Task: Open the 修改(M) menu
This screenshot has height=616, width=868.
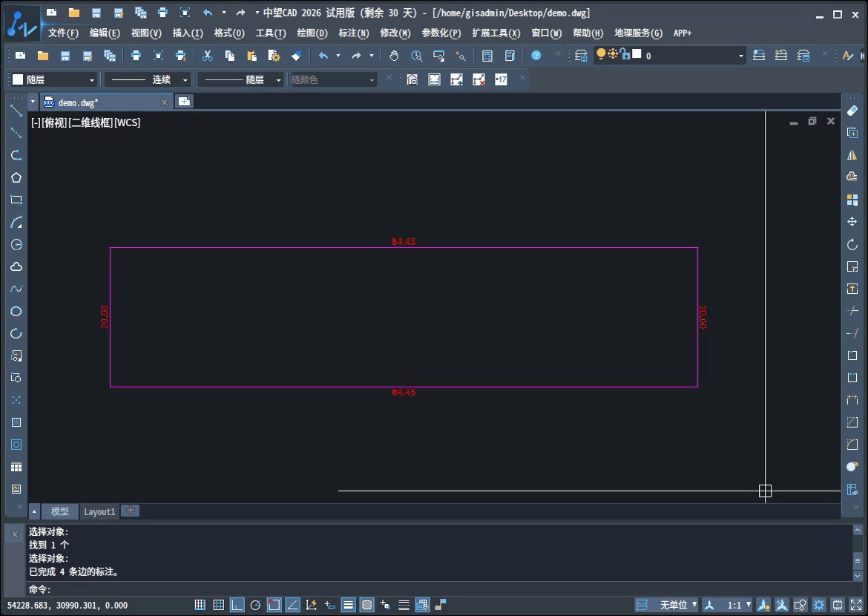Action: coord(395,33)
